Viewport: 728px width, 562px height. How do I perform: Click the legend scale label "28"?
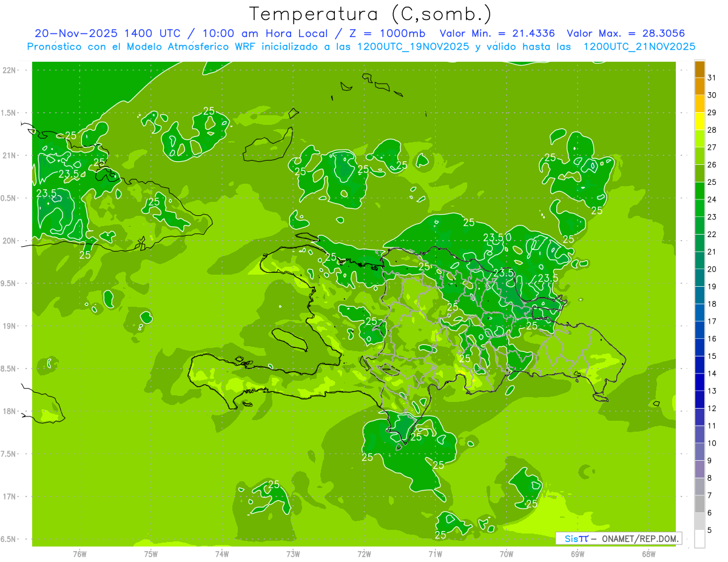point(712,130)
